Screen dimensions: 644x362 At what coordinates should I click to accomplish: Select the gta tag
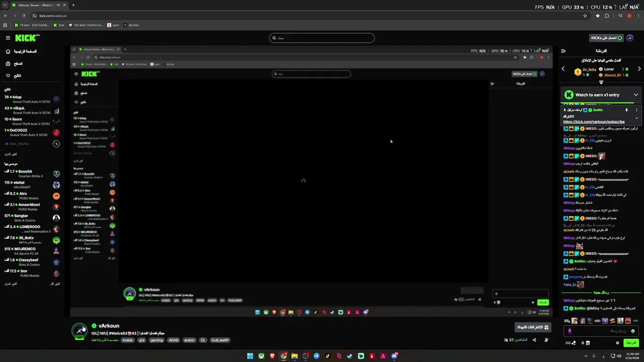(142, 340)
